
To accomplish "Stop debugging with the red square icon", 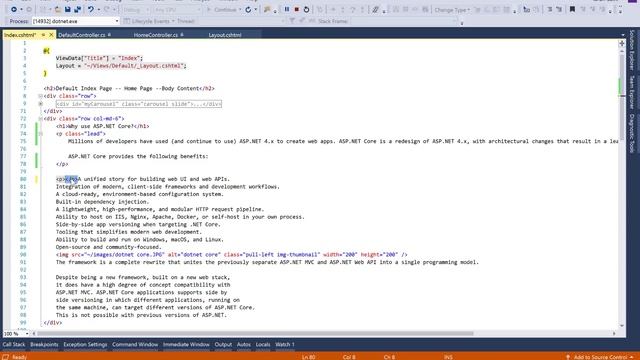I will point(297,9).
